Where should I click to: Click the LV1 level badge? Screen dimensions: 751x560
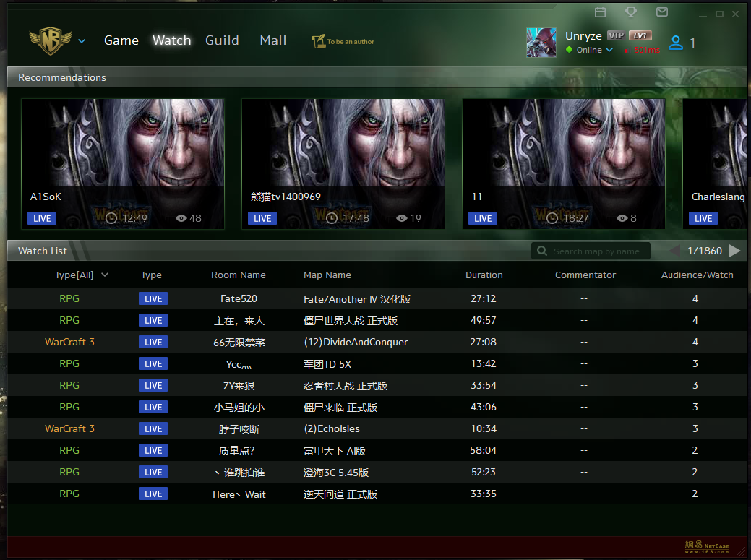[640, 35]
